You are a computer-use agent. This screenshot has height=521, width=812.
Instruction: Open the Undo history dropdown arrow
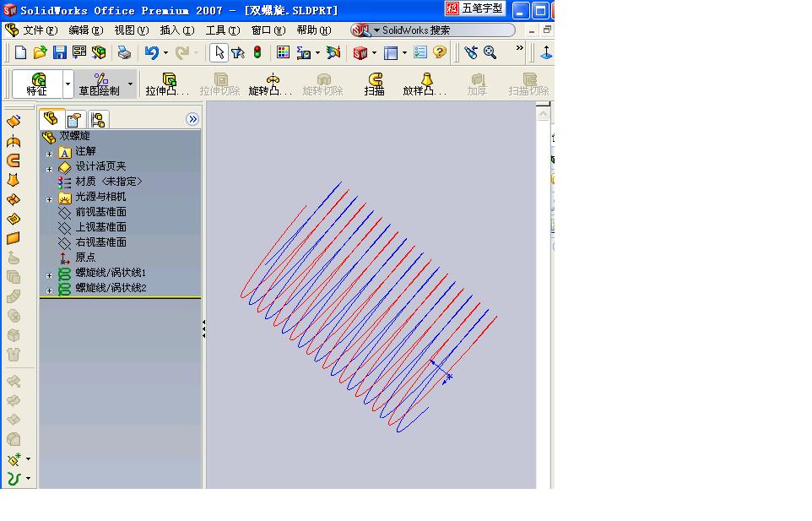click(x=165, y=53)
